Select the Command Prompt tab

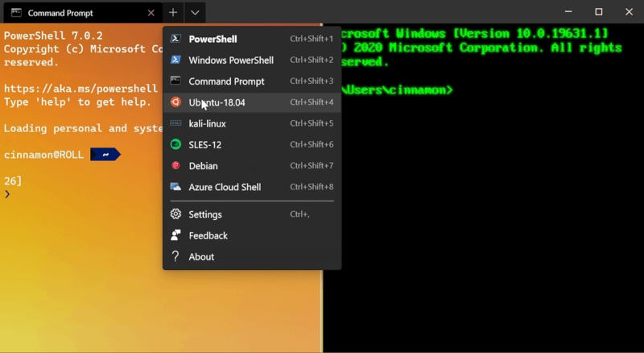[83, 13]
